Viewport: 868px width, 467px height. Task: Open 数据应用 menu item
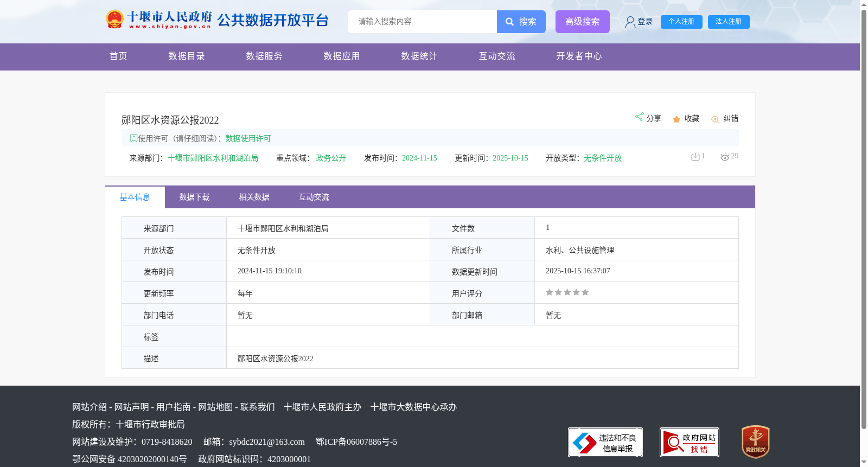pos(342,56)
